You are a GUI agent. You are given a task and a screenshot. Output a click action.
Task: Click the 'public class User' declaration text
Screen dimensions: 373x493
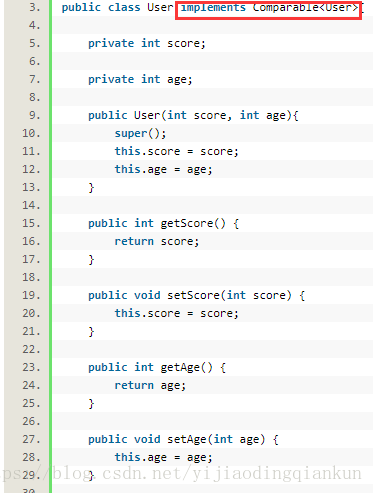point(117,7)
